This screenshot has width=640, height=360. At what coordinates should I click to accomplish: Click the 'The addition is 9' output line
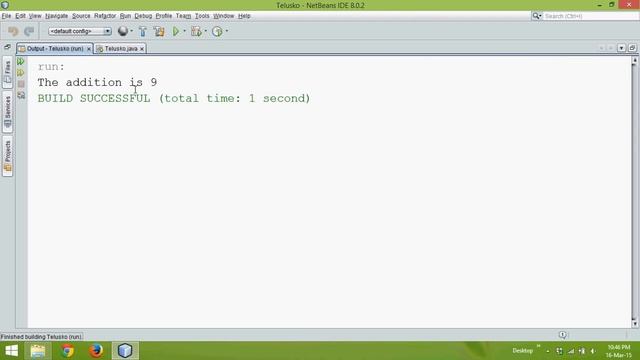click(97, 82)
